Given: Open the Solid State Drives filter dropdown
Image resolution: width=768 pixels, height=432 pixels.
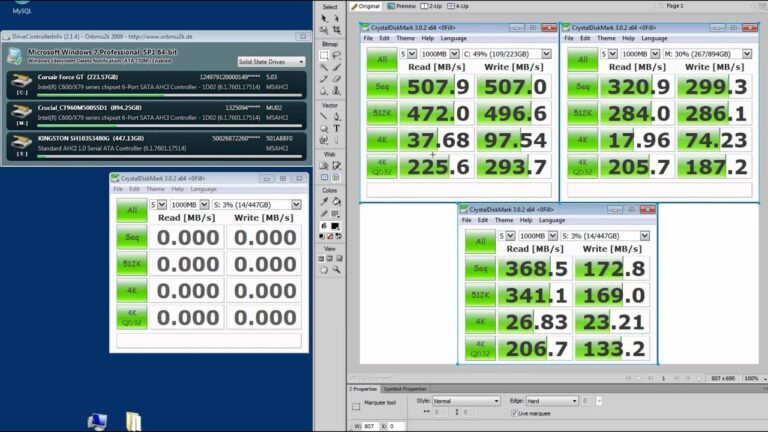Looking at the screenshot, I should point(271,61).
